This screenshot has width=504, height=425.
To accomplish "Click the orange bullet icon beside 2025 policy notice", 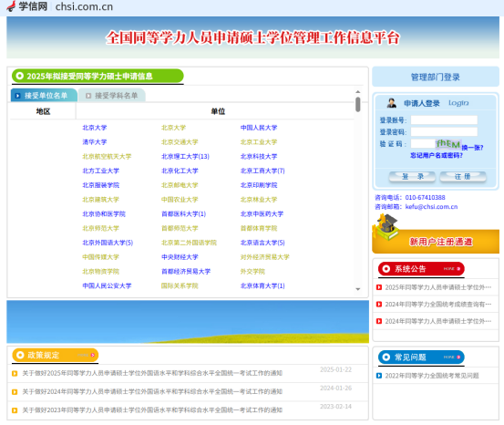I will click(x=15, y=374).
